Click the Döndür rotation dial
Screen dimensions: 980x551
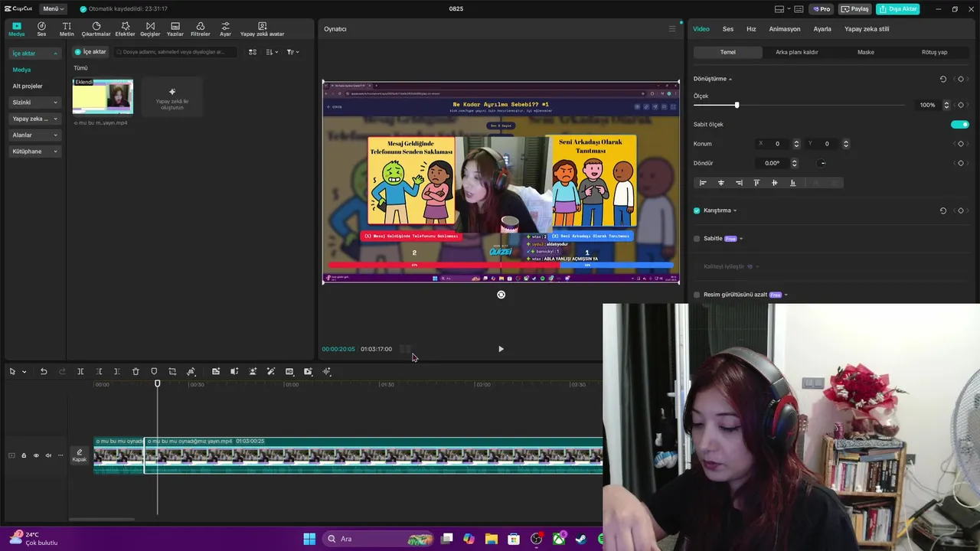[822, 163]
